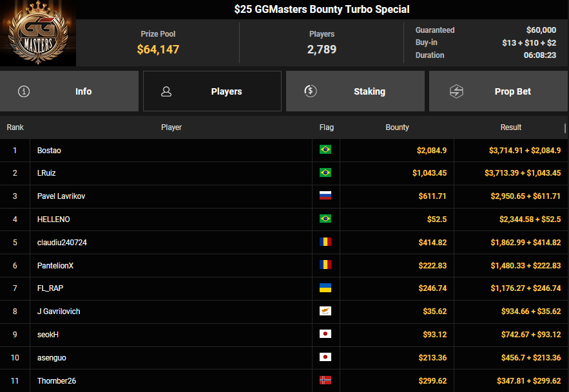Sort by the Bounty column header

[397, 127]
